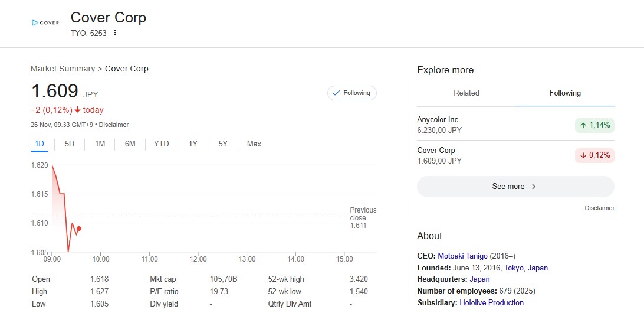Viewport: 644px width, 313px height.
Task: Click the High value 1.627
Action: coord(100,292)
